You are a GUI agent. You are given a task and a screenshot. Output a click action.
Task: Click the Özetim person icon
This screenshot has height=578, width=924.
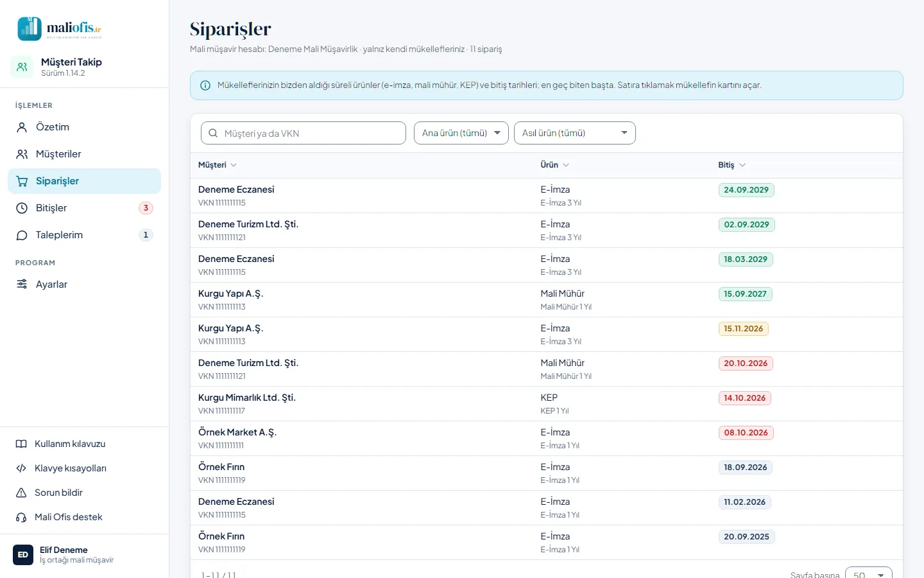point(22,127)
